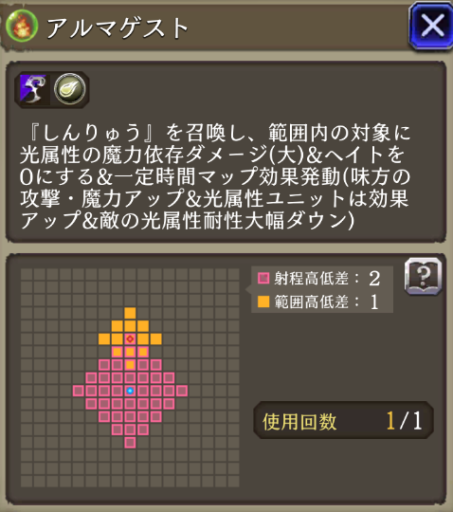Viewport: 453px width, 512px height.
Task: Click the skill description text block
Action: 215,177
